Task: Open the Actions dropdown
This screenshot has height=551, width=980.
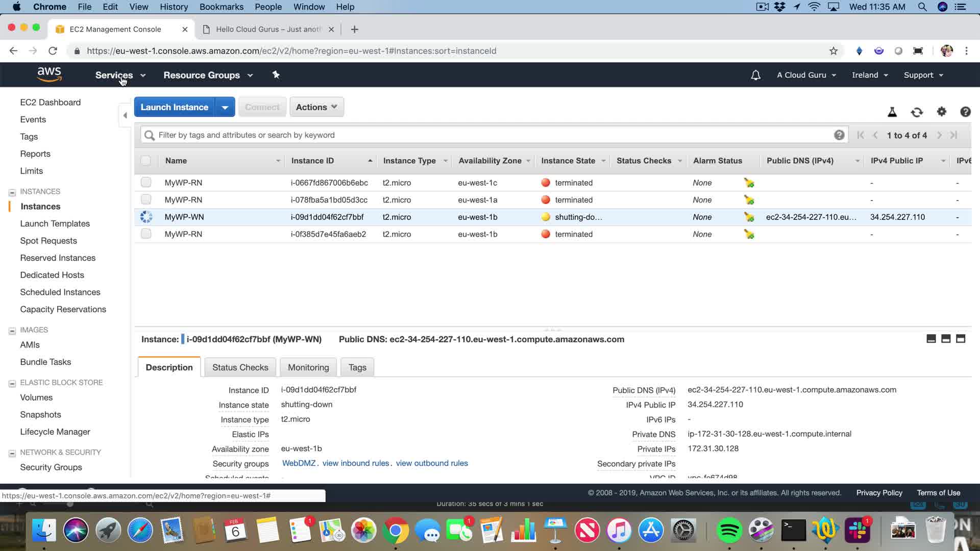Action: point(316,107)
